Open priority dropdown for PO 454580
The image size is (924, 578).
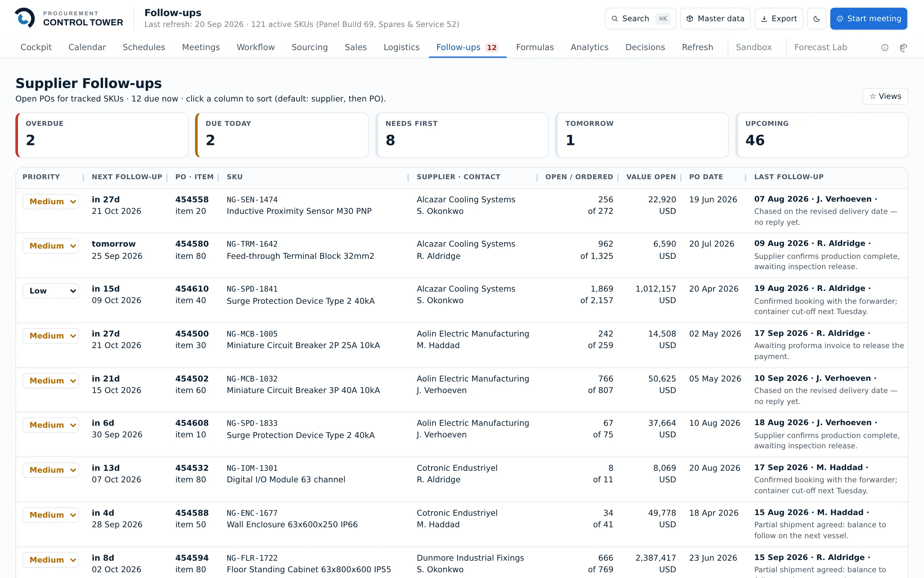pos(51,246)
